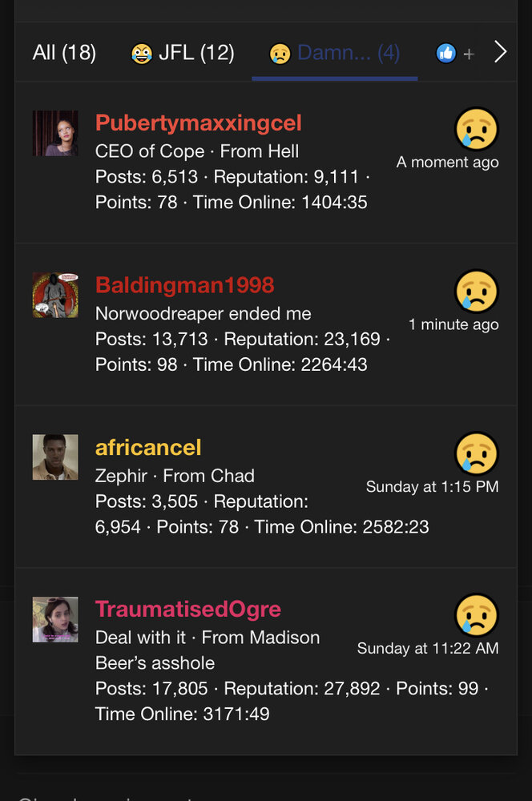Go to TraumatisedOgre's profile
532x801 pixels.
[x=187, y=609]
